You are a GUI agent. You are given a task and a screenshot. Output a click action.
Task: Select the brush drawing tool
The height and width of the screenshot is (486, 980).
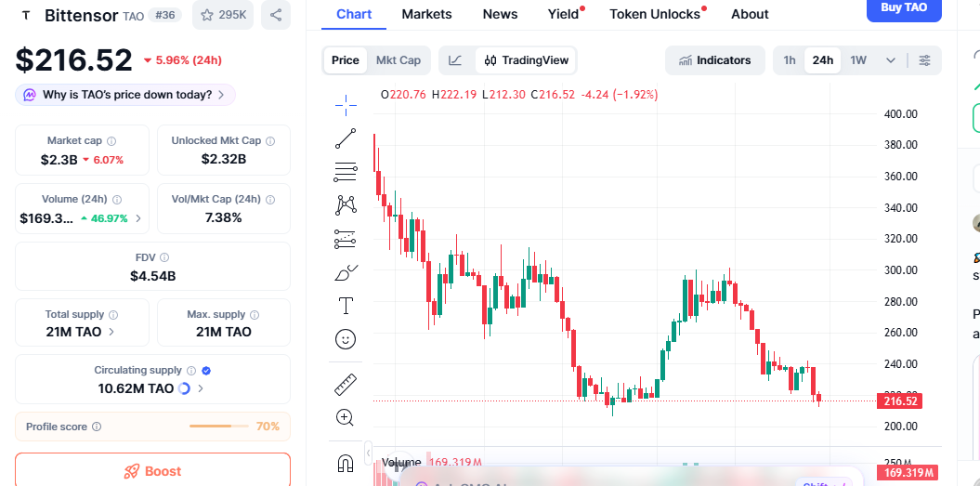pyautogui.click(x=346, y=272)
